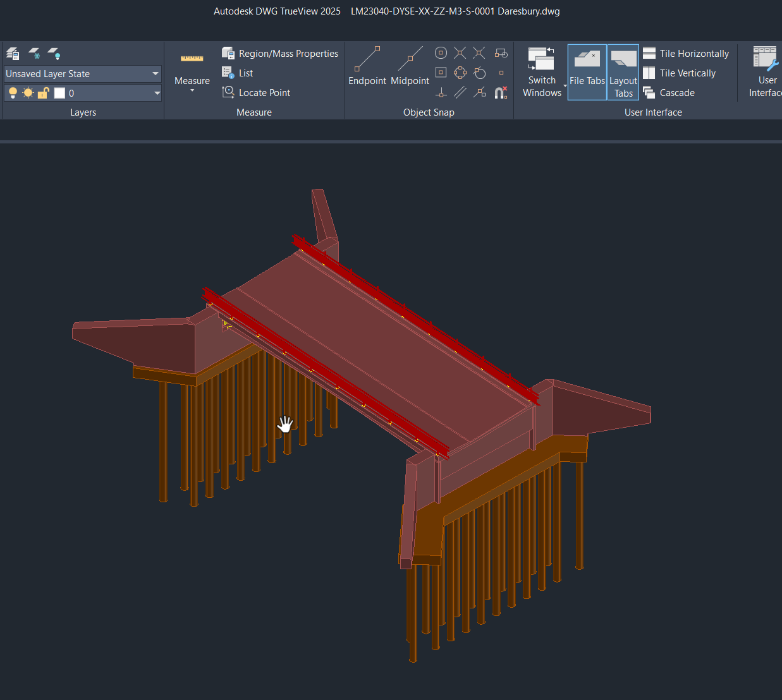Open the Switch Windows menu
The width and height of the screenshot is (782, 700).
(x=542, y=72)
